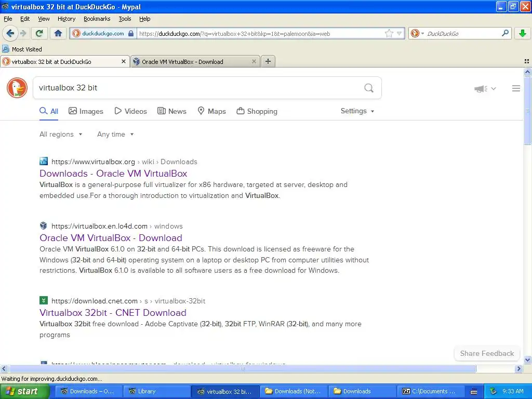The image size is (532, 399).
Task: Expand the Any time filter
Action: pyautogui.click(x=115, y=135)
